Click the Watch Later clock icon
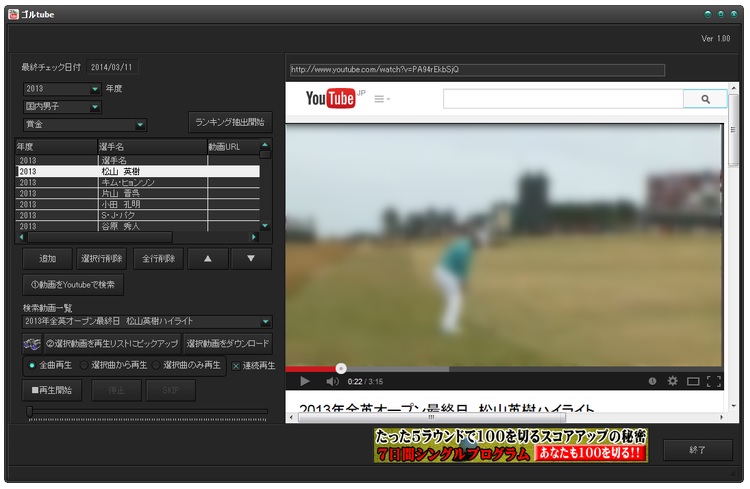Viewport: 750px width, 489px height. (652, 381)
